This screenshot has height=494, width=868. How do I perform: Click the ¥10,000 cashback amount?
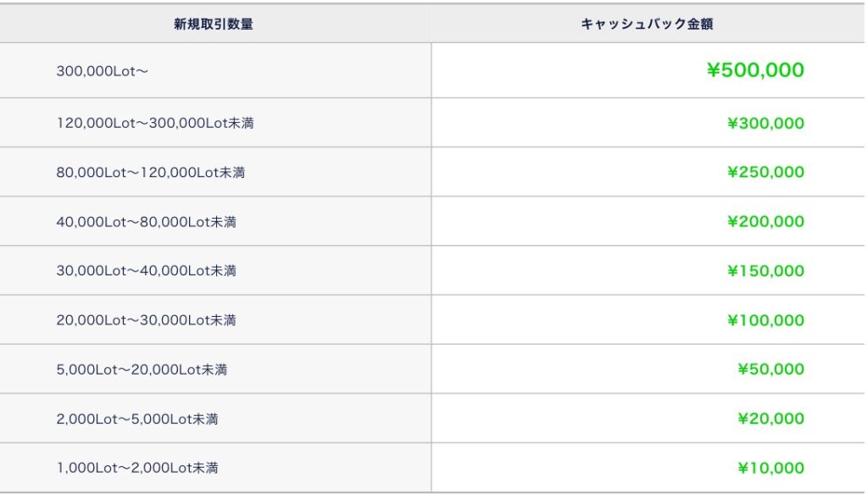click(771, 468)
